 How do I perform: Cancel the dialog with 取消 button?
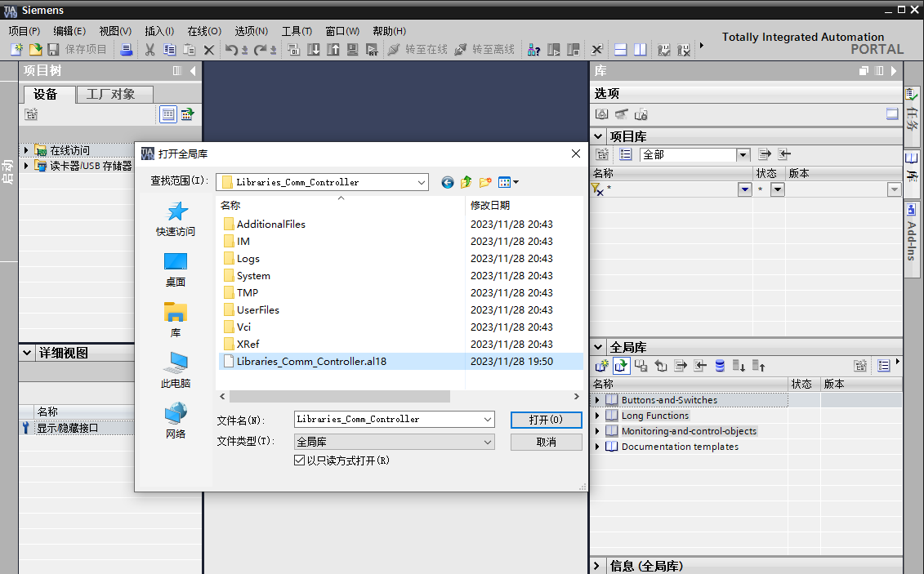pyautogui.click(x=546, y=441)
